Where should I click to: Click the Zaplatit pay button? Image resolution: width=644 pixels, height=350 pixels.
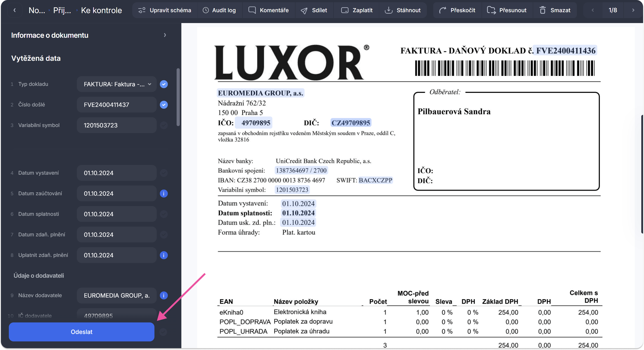coord(357,10)
